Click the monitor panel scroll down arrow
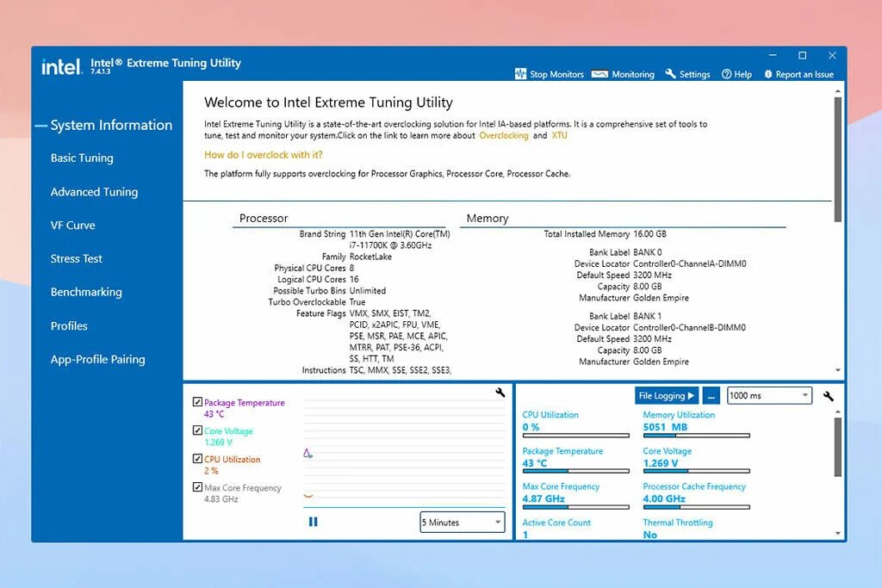Viewport: 882px width, 588px height. click(x=837, y=533)
